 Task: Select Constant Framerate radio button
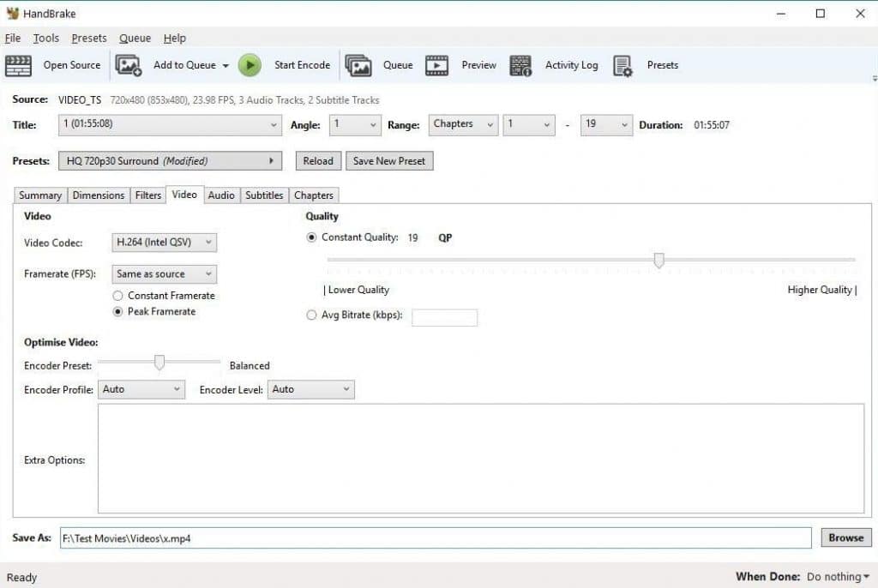point(117,296)
